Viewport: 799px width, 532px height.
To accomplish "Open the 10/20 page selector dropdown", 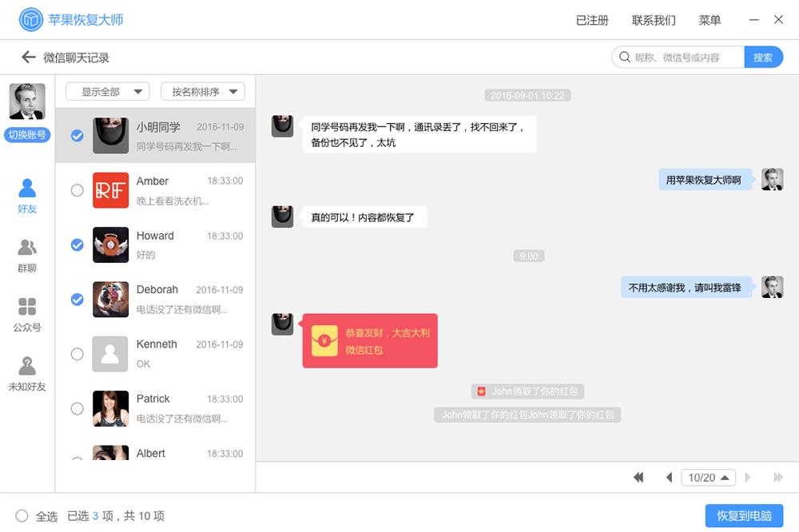I will [x=708, y=477].
